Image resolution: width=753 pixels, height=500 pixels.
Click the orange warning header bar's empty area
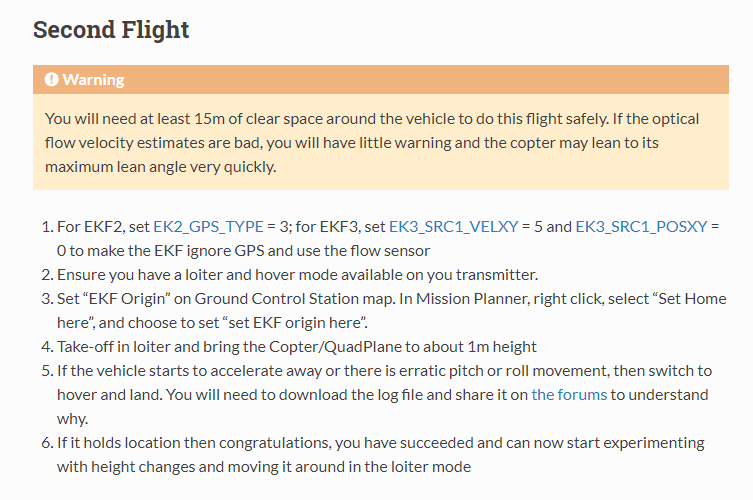coord(423,79)
